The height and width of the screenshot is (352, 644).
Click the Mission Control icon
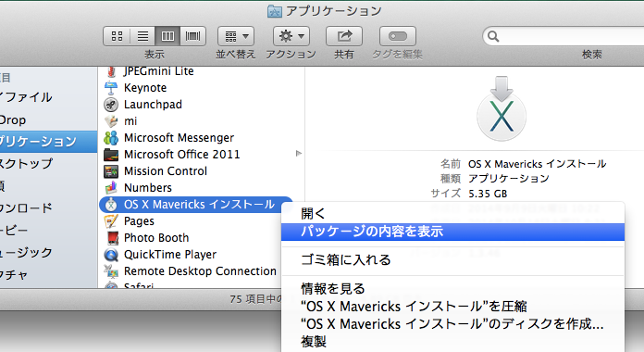111,171
